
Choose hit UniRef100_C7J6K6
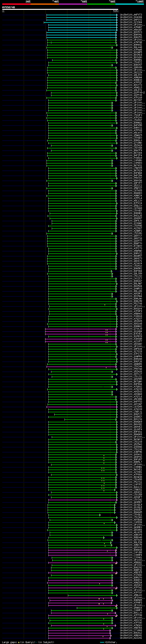tap(131, 630)
